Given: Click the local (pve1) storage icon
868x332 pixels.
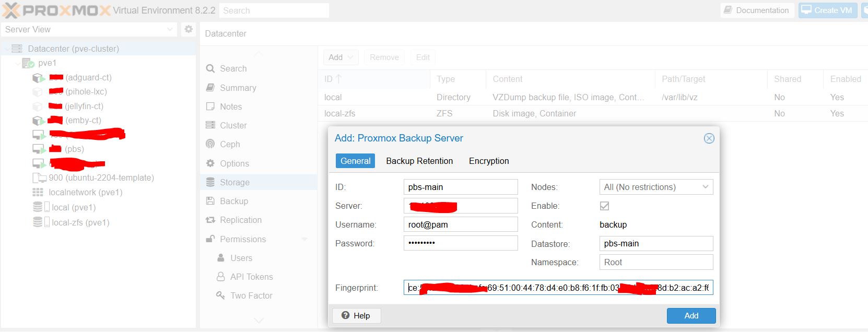Looking at the screenshot, I should click(41, 207).
